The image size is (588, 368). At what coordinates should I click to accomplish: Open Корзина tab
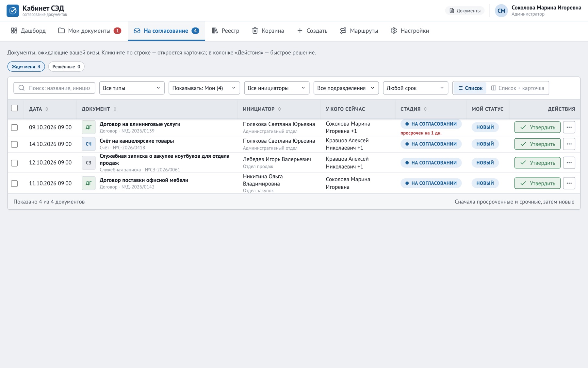[268, 31]
